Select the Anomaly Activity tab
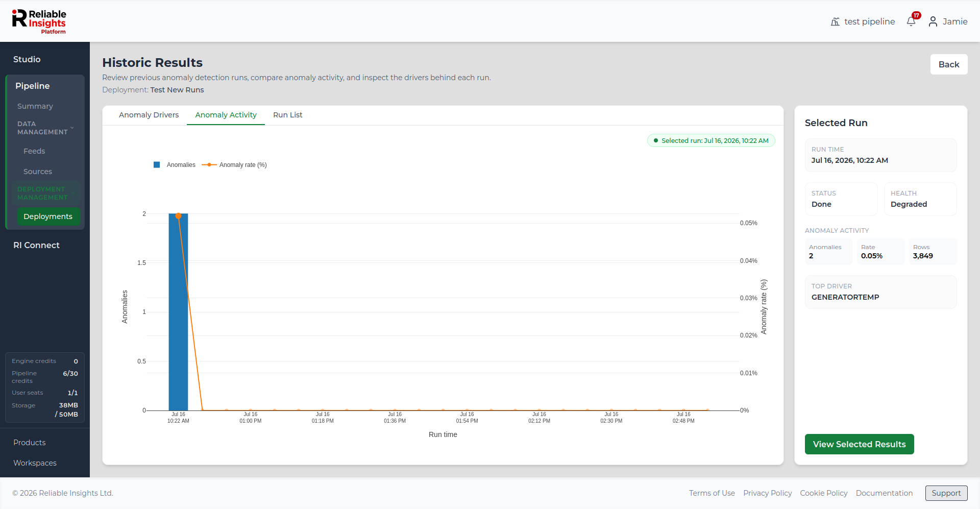Viewport: 980px width, 509px height. [226, 115]
